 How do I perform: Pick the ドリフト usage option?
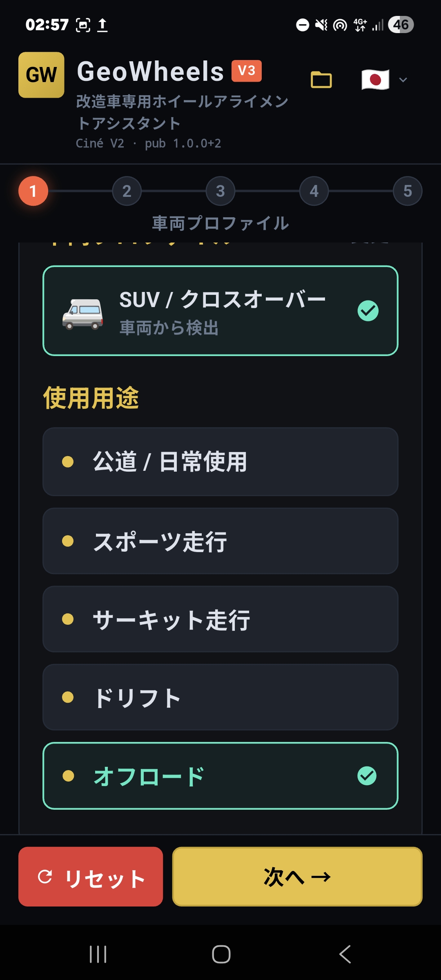[x=220, y=697]
